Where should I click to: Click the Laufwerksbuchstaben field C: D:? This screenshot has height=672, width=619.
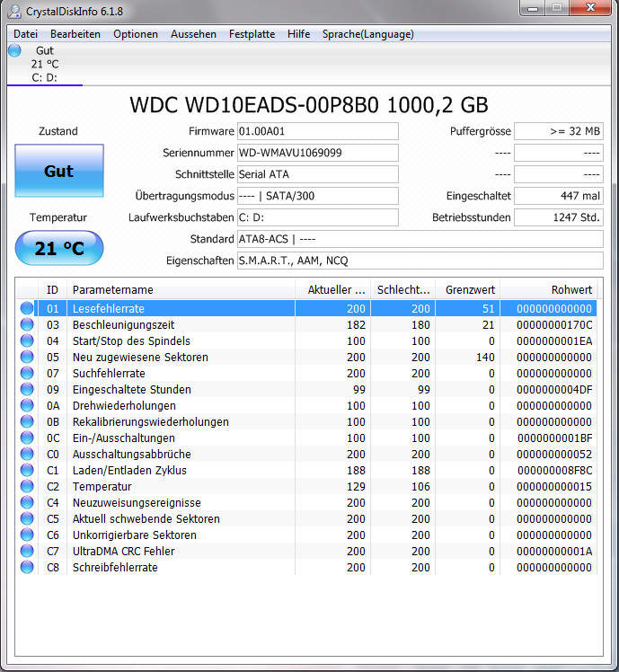pyautogui.click(x=318, y=217)
